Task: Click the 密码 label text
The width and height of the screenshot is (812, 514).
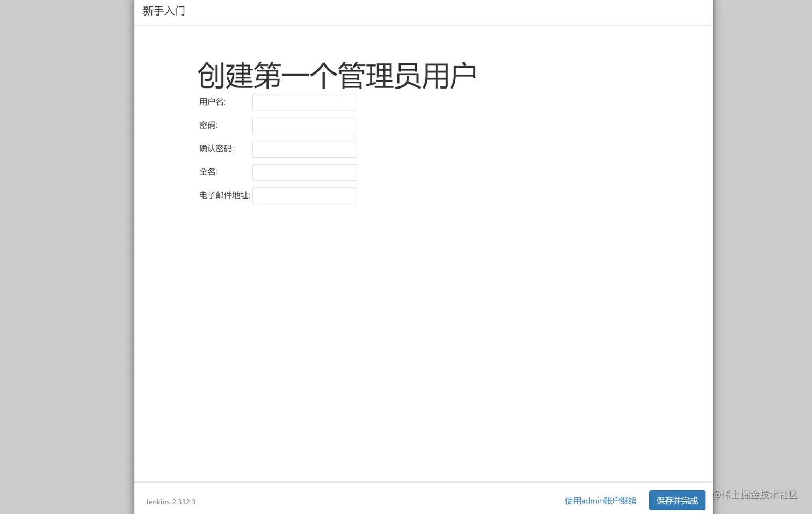Action: pos(208,125)
